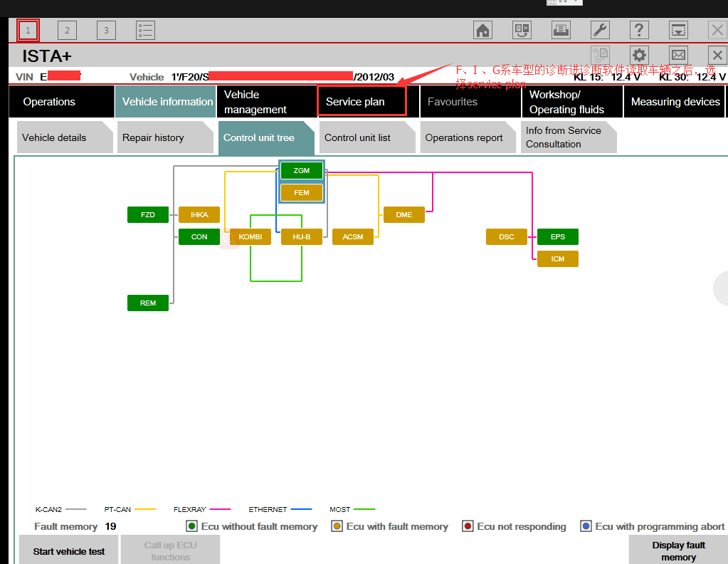The height and width of the screenshot is (564, 728).
Task: Select the DME control unit node
Action: coord(403,214)
